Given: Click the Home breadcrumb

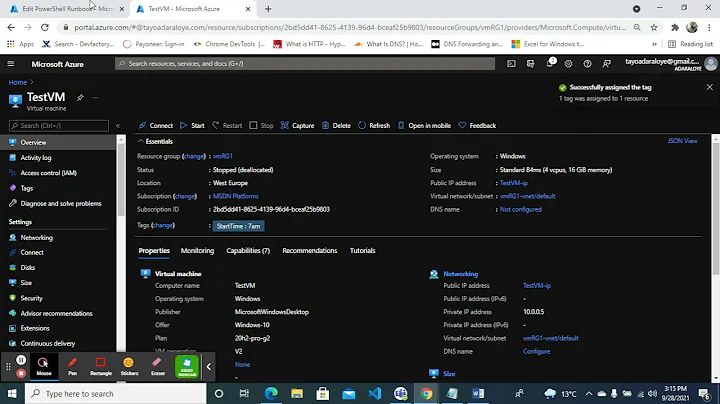Looking at the screenshot, I should (x=18, y=82).
